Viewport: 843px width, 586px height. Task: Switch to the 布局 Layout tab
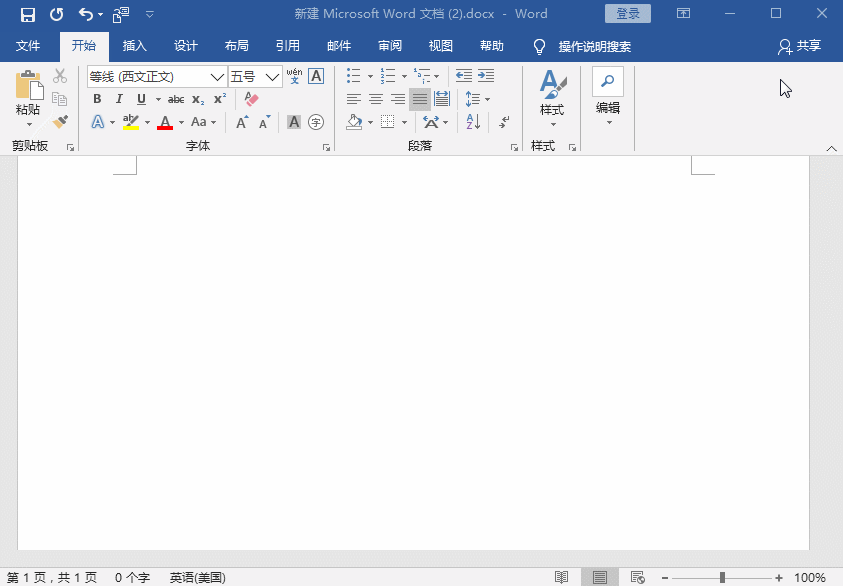tap(237, 46)
